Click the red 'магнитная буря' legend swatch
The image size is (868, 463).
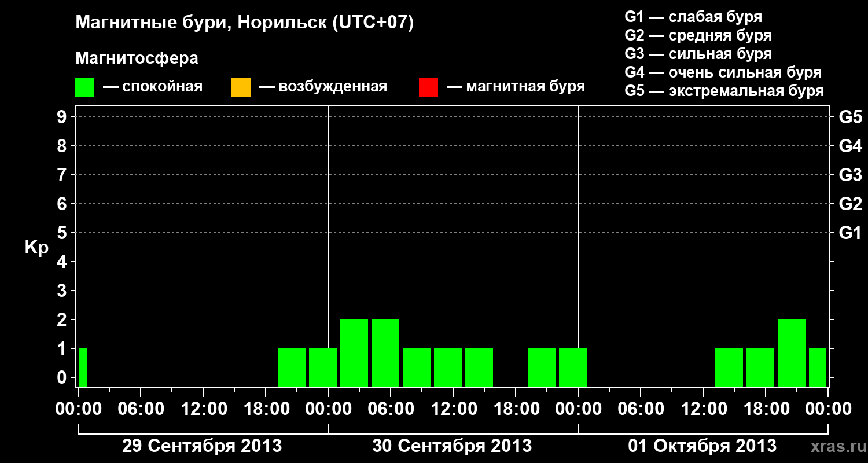click(x=428, y=87)
